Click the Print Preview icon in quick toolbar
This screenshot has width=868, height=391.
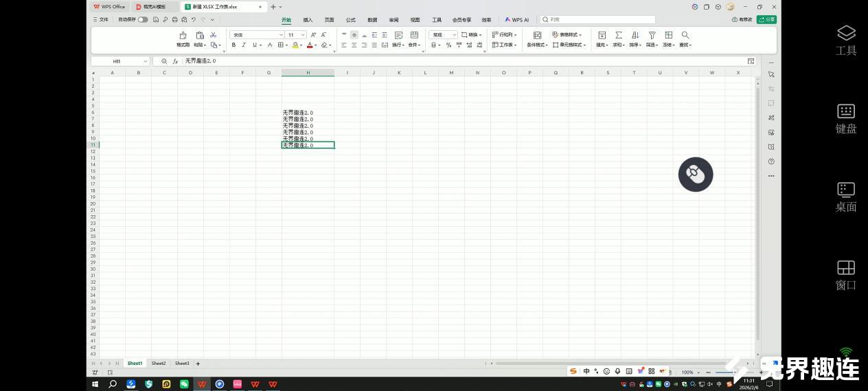[x=184, y=20]
